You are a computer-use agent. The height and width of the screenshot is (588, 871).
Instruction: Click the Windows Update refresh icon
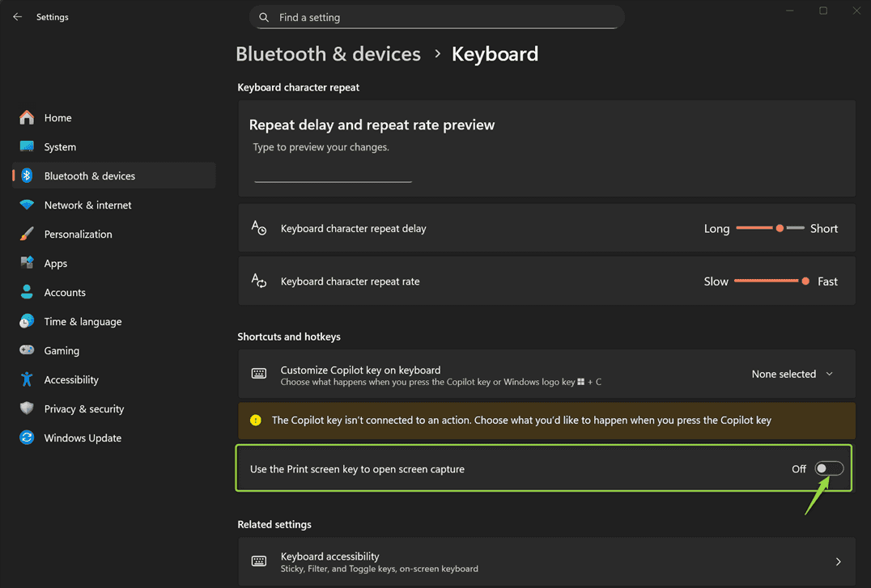27,438
